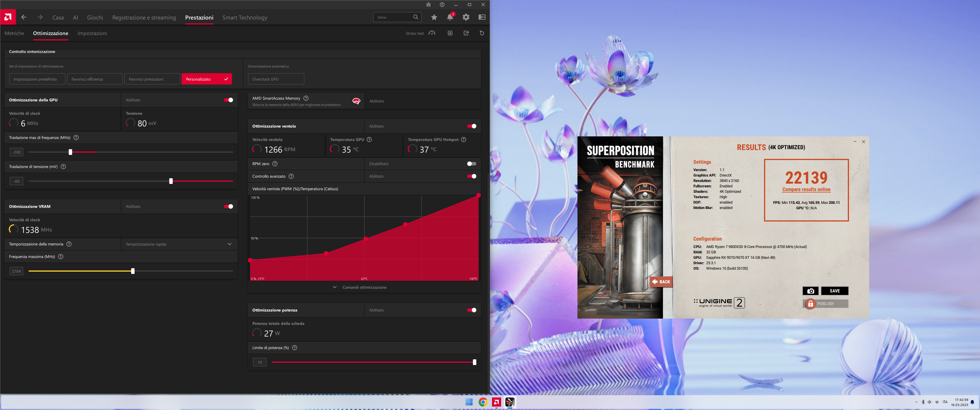
Task: Switch to Metriche tab
Action: [x=15, y=34]
